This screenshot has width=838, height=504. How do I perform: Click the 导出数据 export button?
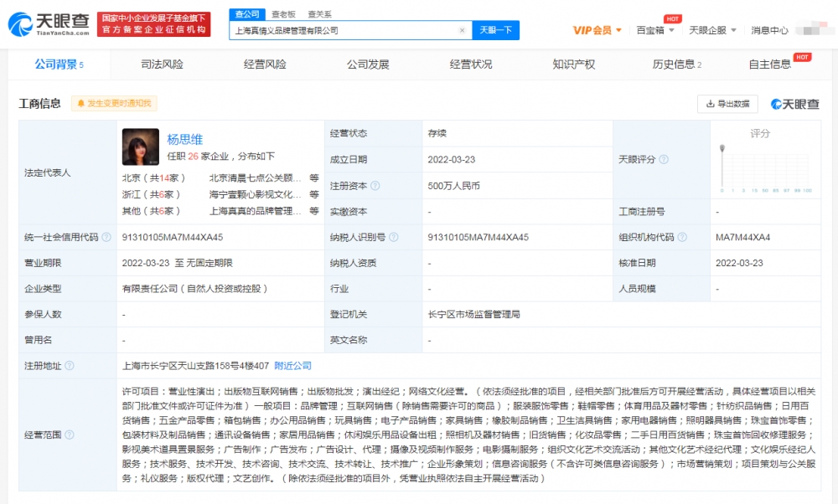click(x=727, y=104)
